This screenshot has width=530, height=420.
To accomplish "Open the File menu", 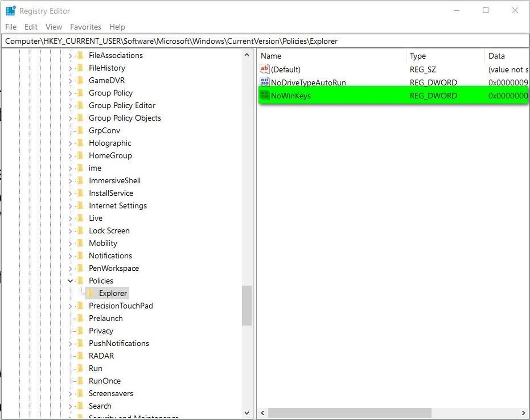I will pyautogui.click(x=11, y=27).
